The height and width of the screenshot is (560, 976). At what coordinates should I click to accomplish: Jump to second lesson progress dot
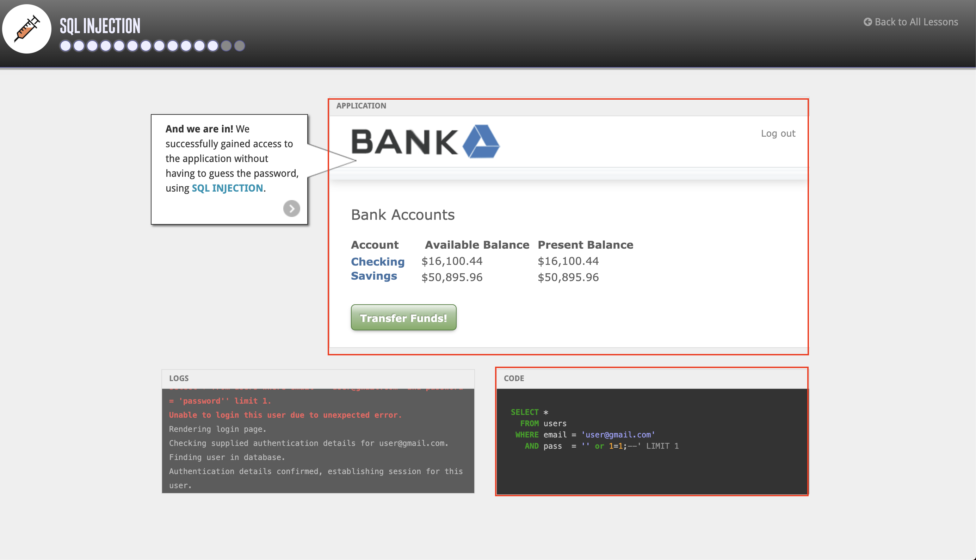pos(79,46)
